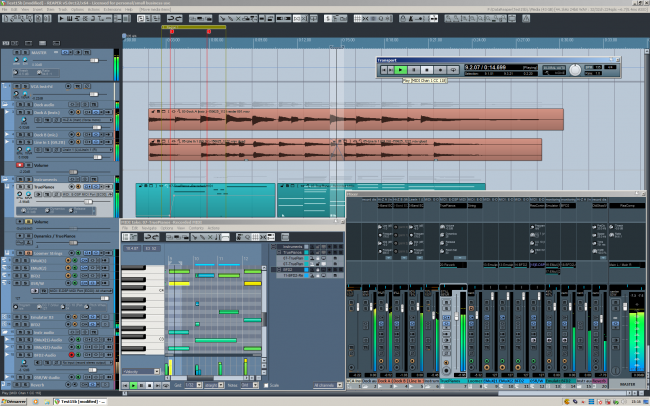
Task: Open the Notes length dropdown in MIDI editor
Action: pyautogui.click(x=250, y=385)
